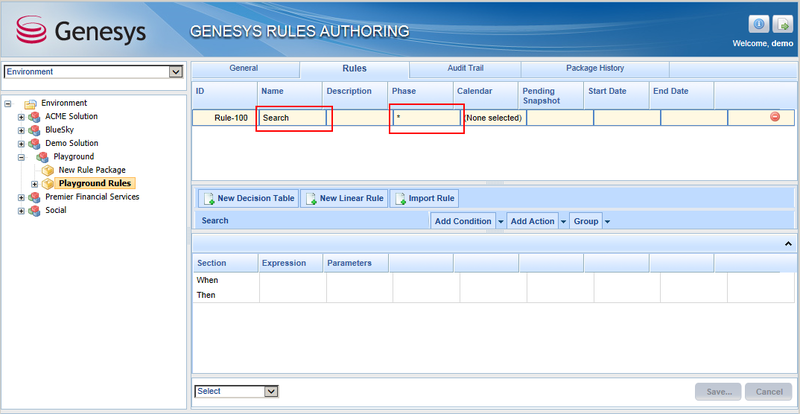
Task: Click the End Date column header
Action: click(682, 95)
